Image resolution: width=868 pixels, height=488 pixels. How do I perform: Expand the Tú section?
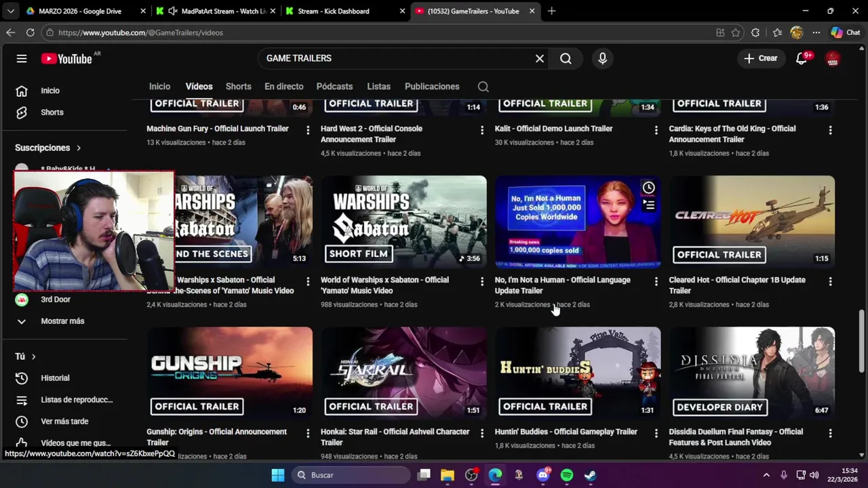[26, 357]
